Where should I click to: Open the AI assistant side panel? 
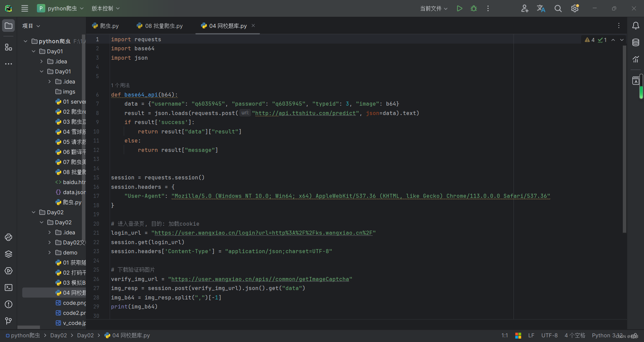click(636, 81)
